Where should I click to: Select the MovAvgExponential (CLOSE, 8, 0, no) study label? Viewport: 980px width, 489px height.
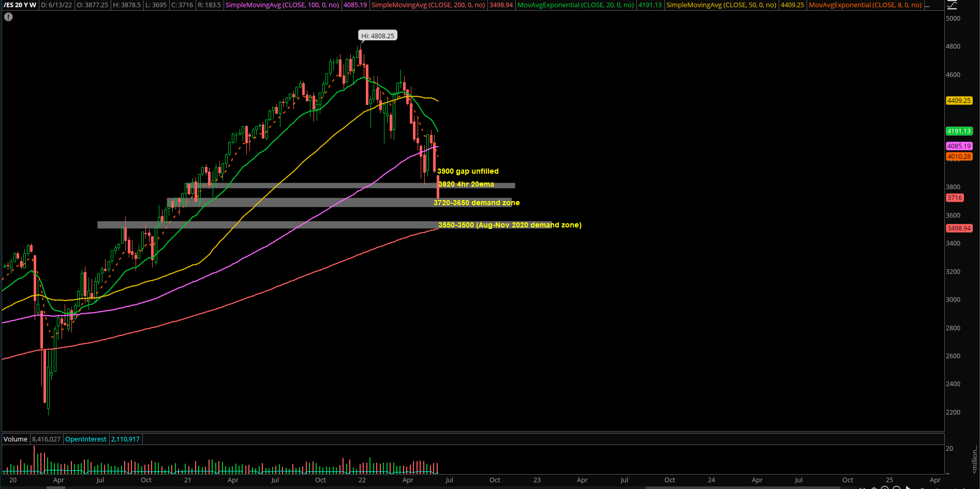coord(865,5)
